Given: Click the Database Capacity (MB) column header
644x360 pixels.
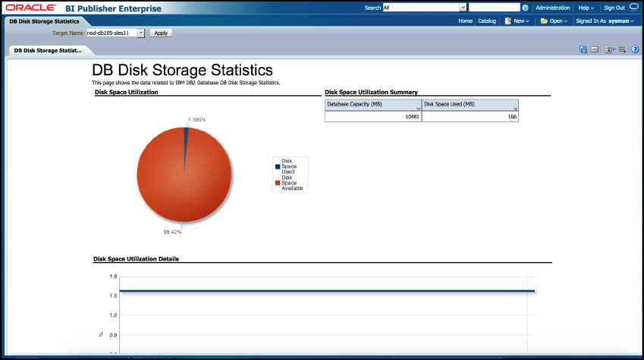Looking at the screenshot, I should click(x=373, y=105).
